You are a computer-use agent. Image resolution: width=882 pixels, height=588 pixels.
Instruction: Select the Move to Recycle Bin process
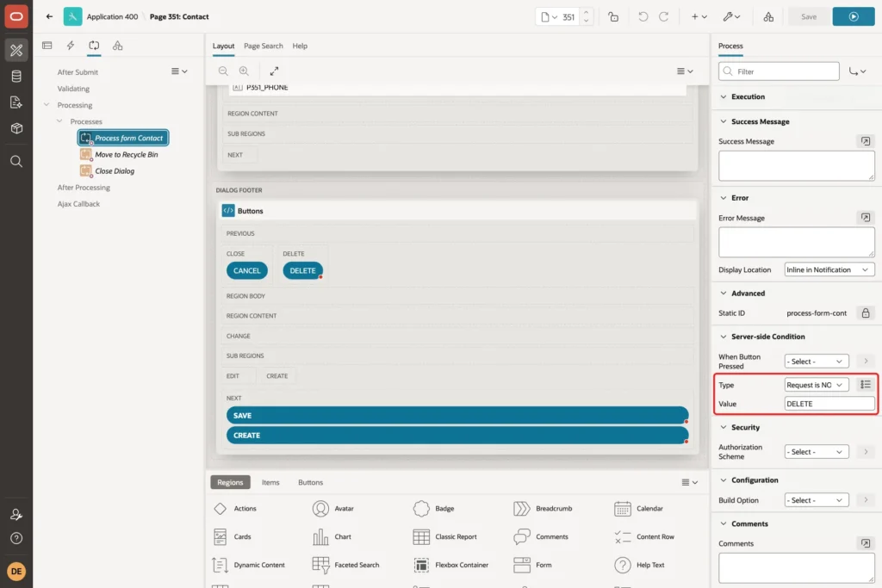coord(126,155)
